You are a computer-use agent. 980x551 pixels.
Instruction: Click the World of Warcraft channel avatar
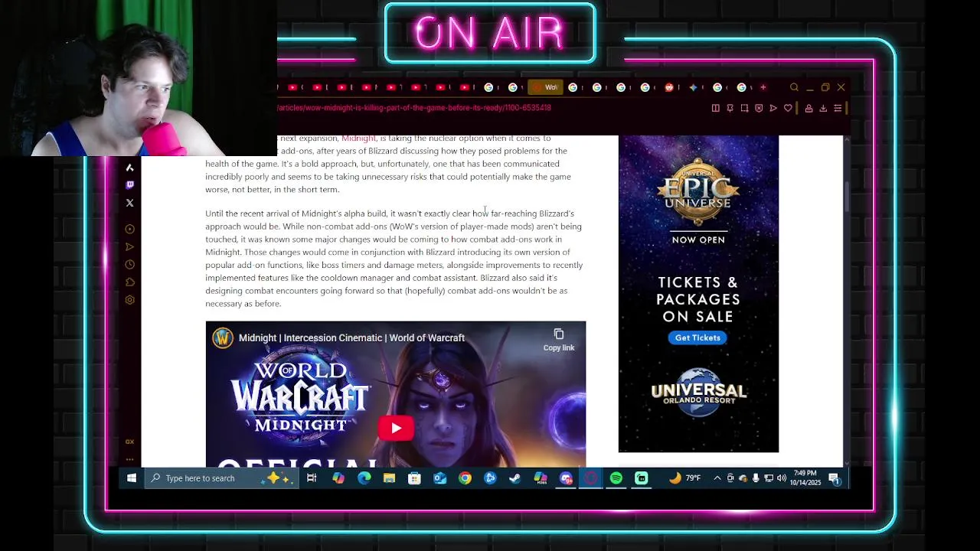point(223,337)
